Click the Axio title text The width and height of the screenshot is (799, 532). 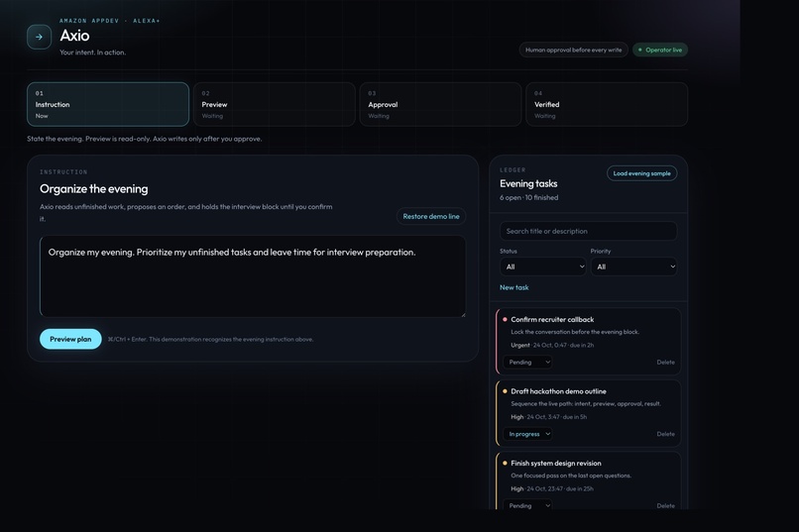pos(74,36)
